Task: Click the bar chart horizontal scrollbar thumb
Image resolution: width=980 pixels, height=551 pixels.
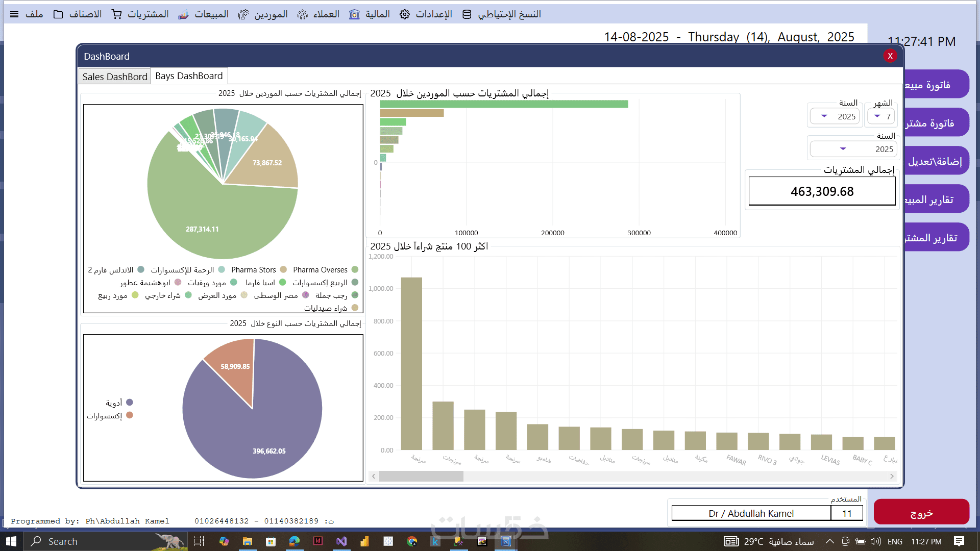Action: tap(421, 476)
